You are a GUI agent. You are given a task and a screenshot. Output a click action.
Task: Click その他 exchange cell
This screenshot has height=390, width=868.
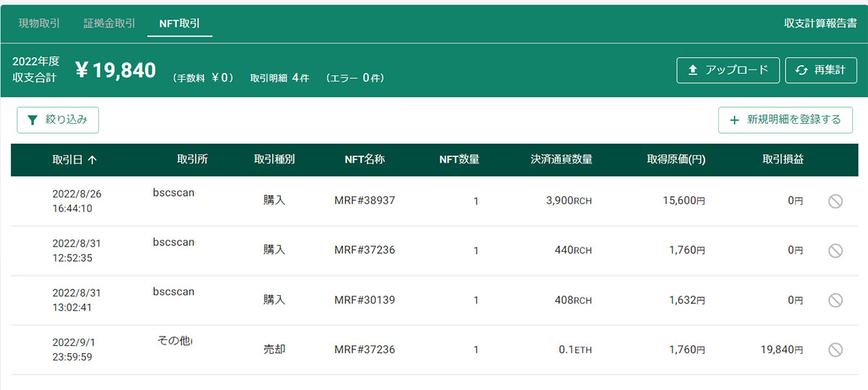(174, 340)
